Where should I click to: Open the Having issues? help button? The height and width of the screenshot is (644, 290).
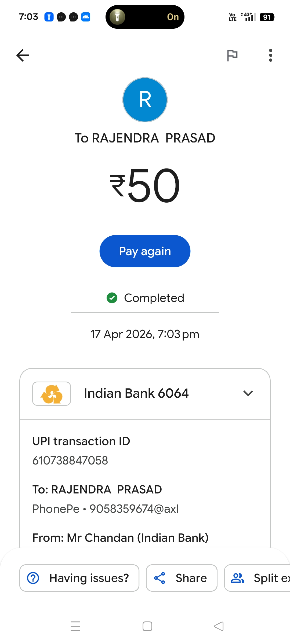(x=79, y=578)
